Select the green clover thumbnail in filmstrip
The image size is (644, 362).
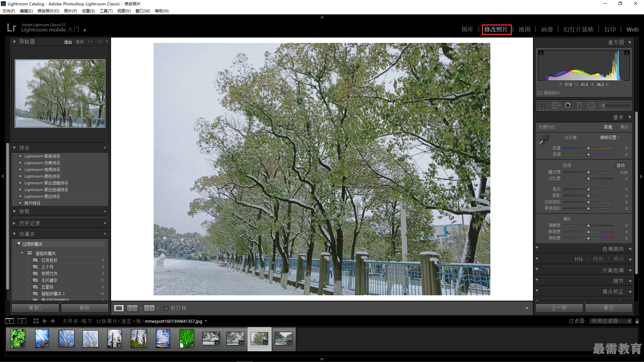click(x=18, y=339)
